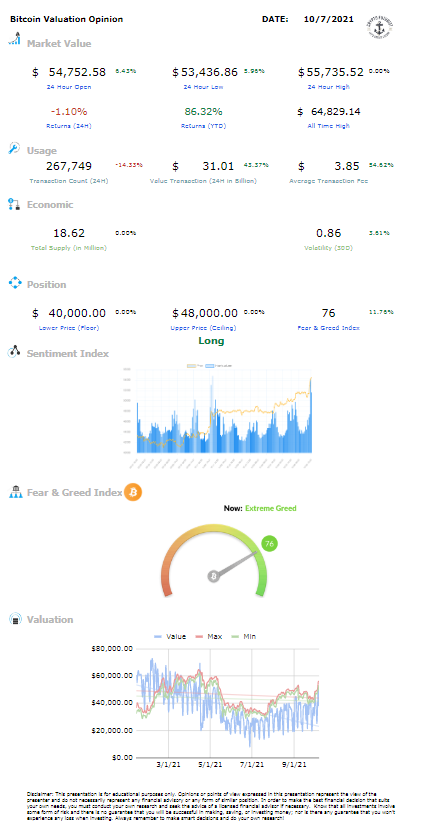Click the Fear & Greed Index label under 76

[329, 328]
